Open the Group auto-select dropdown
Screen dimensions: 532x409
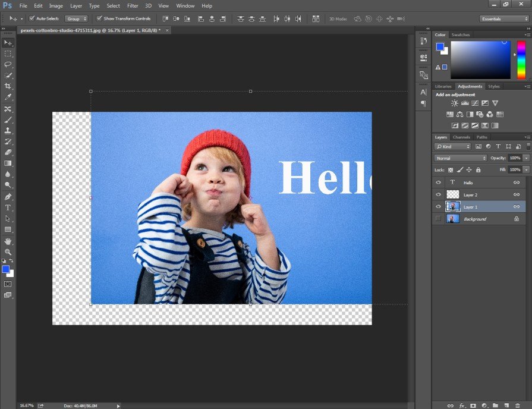point(76,18)
